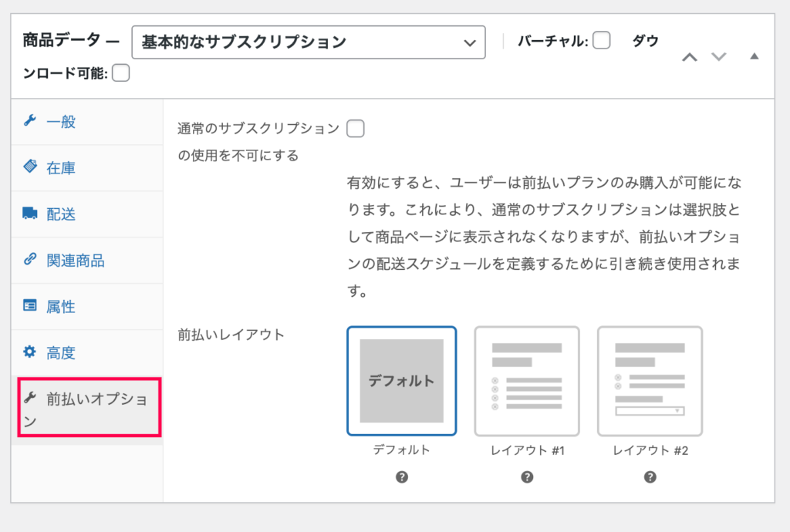The width and height of the screenshot is (790, 532).
Task: Check 通常のサブスクリプションの使用を不可にする box
Action: tap(356, 129)
